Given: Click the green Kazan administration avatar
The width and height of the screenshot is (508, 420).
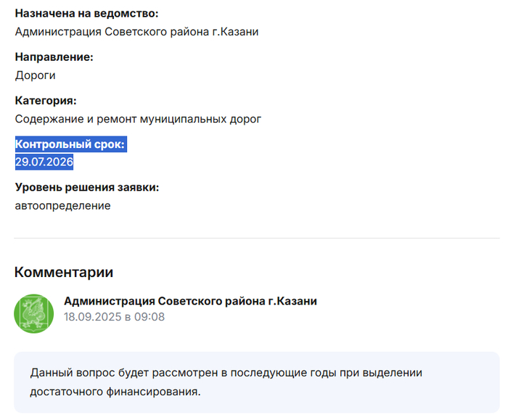Looking at the screenshot, I should pyautogui.click(x=34, y=313).
